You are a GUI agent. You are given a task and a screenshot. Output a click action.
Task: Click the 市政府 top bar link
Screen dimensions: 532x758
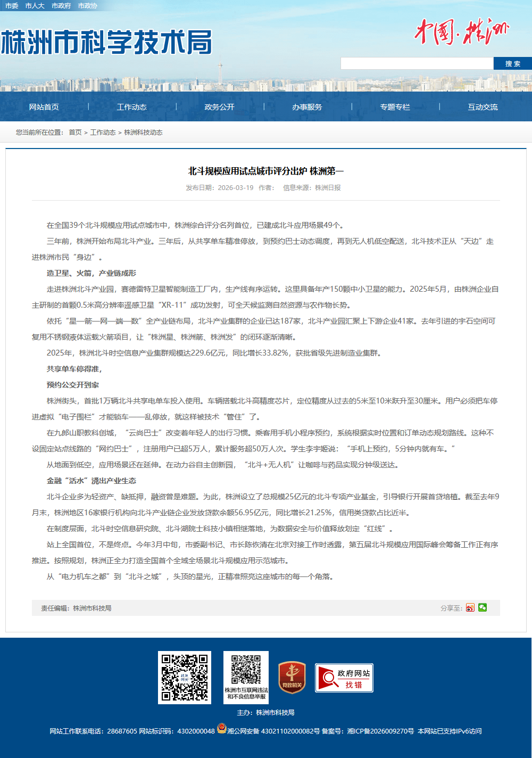coord(61,6)
